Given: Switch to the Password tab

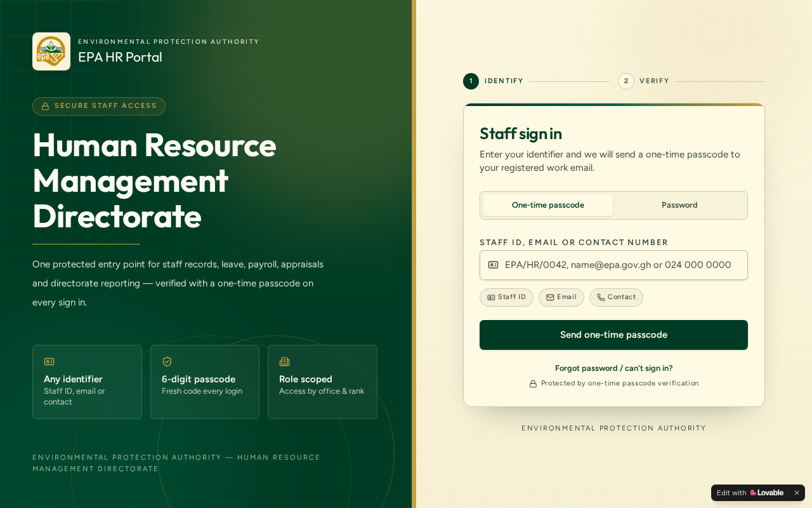Looking at the screenshot, I should (x=679, y=205).
